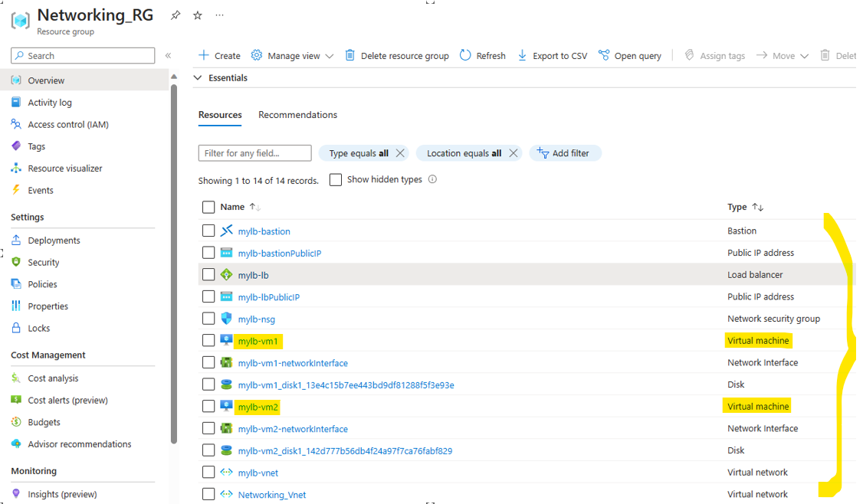The image size is (863, 504).
Task: Click the mylb-lb load balancer icon
Action: 226,274
